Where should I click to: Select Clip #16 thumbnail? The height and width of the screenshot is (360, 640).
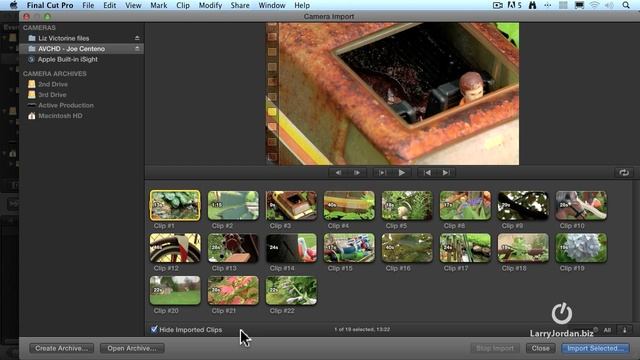pyautogui.click(x=407, y=248)
